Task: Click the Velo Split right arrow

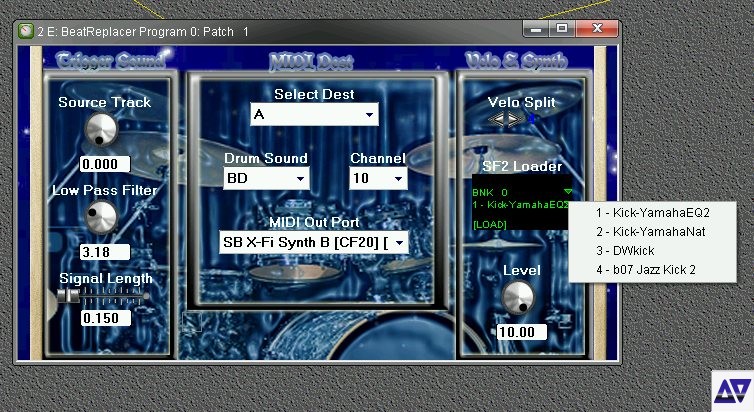Action: pos(514,119)
